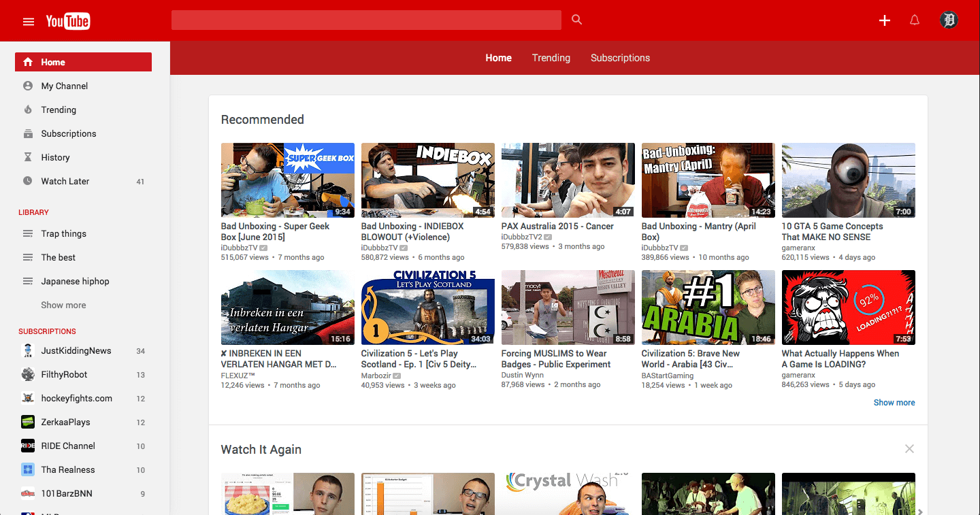This screenshot has width=980, height=515.
Task: Click the hockeyfights.com channel avatar
Action: [28, 398]
